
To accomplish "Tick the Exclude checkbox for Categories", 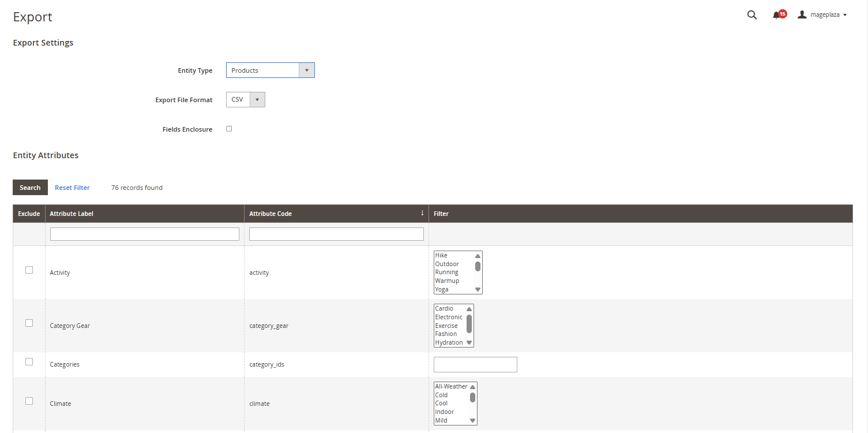I will pyautogui.click(x=29, y=362).
